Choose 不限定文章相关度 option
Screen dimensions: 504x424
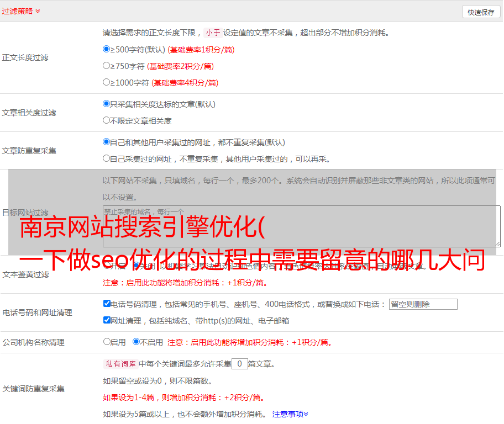click(x=106, y=120)
